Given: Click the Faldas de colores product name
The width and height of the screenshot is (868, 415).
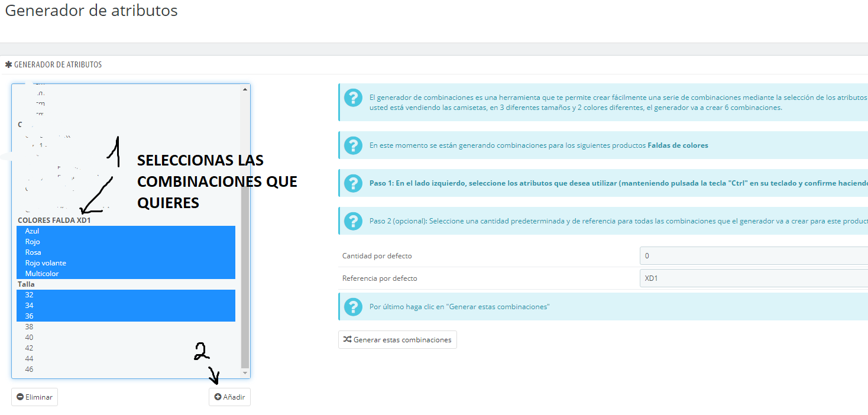Looking at the screenshot, I should [x=678, y=145].
